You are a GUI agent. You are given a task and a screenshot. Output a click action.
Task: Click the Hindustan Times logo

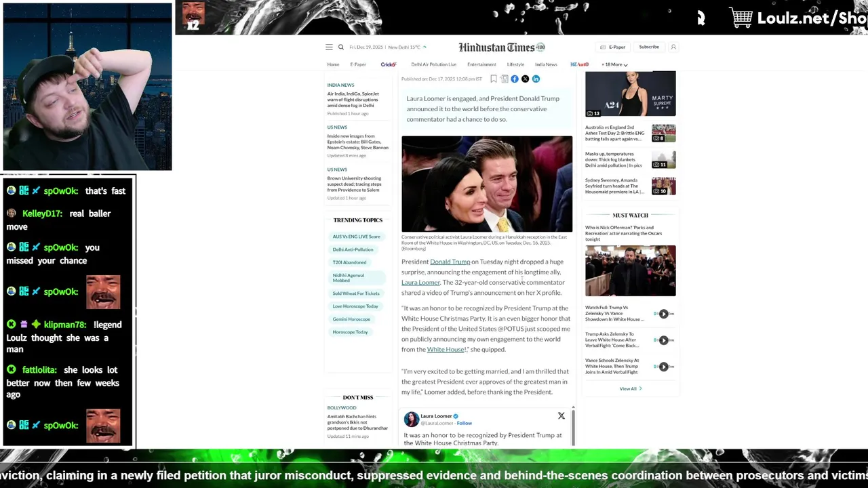pos(502,47)
